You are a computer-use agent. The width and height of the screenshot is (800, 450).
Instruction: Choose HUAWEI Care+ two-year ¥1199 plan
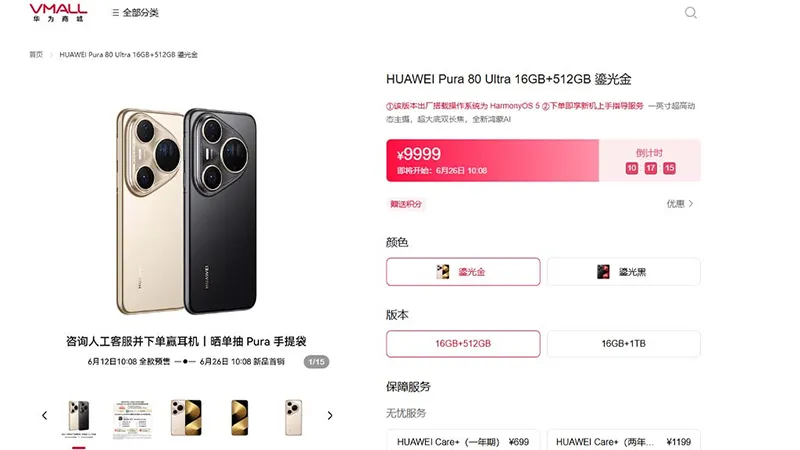tap(623, 440)
